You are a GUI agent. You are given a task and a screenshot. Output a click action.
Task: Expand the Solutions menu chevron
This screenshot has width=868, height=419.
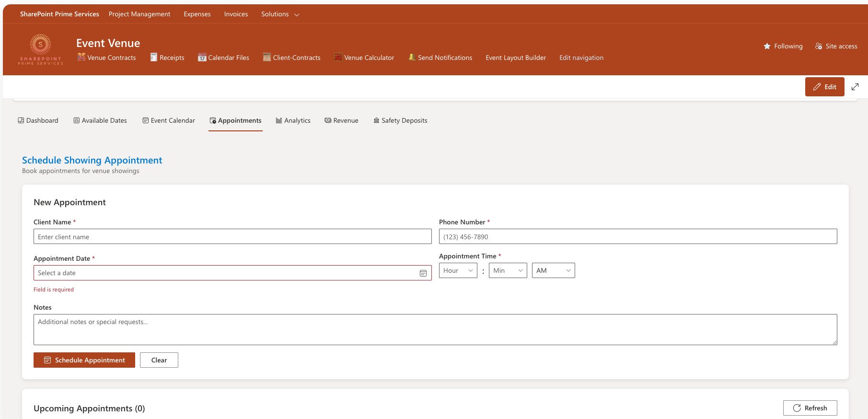(297, 15)
